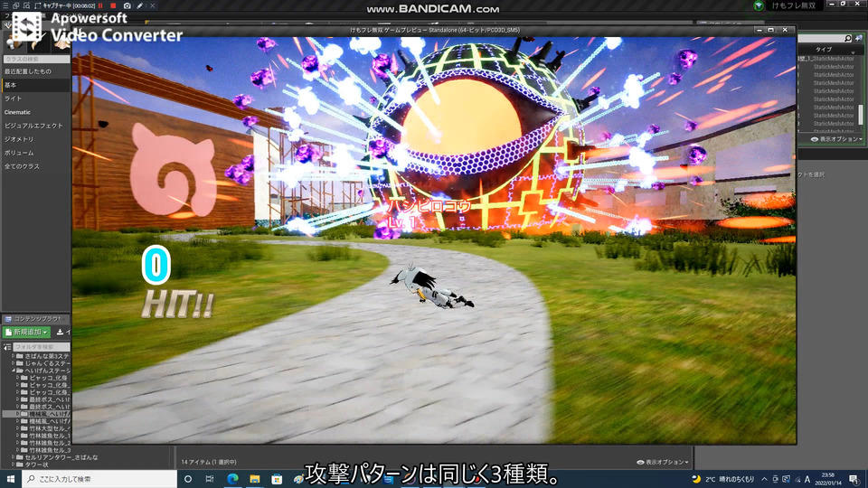Open the weather widget showing 2°C
The height and width of the screenshot is (488, 868).
click(723, 479)
